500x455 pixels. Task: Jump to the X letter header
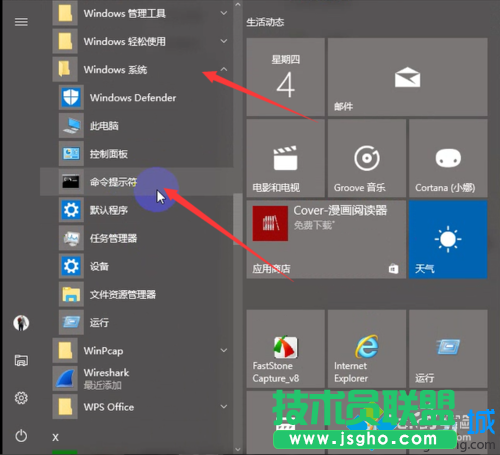[x=55, y=437]
